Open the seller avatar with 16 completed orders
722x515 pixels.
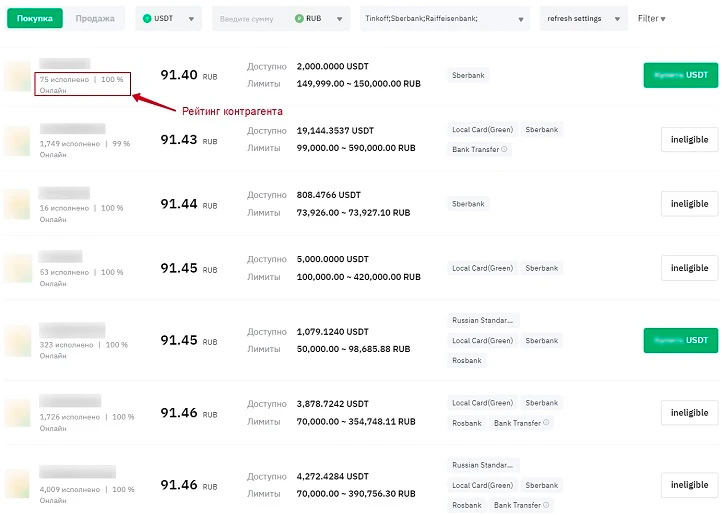(x=18, y=204)
